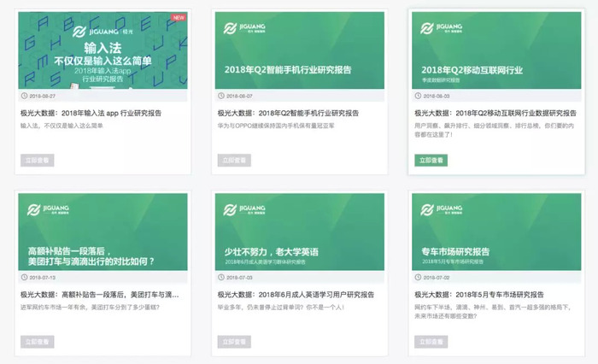Click the clock icon beside date 2018-07-13
598x364 pixels.
pyautogui.click(x=24, y=278)
